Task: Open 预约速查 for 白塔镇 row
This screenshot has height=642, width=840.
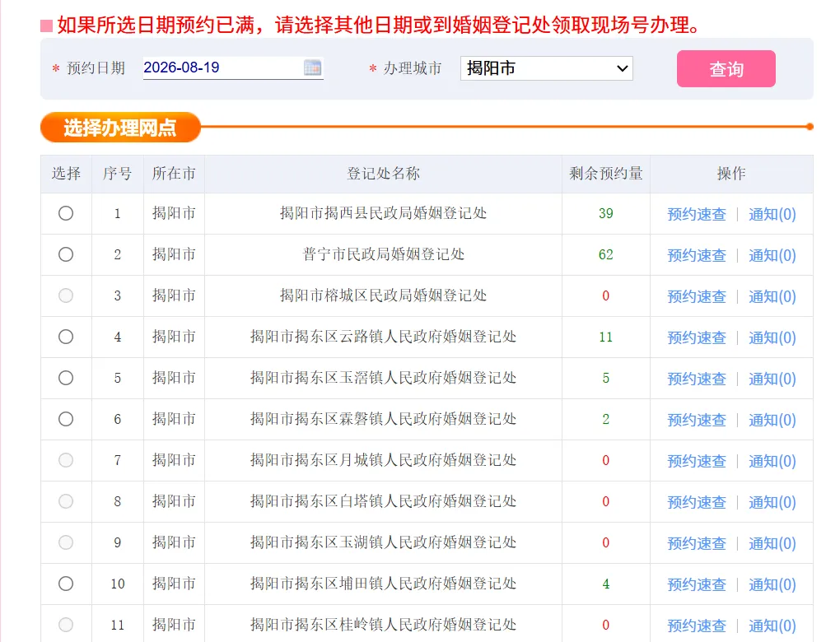Action: coord(697,503)
